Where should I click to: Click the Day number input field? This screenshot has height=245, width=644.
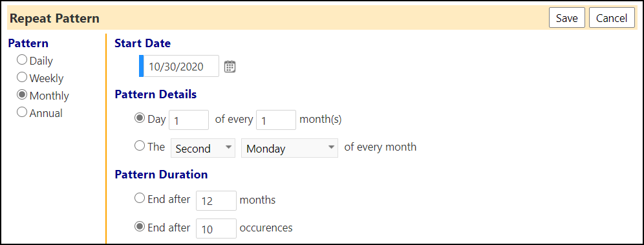tap(189, 120)
